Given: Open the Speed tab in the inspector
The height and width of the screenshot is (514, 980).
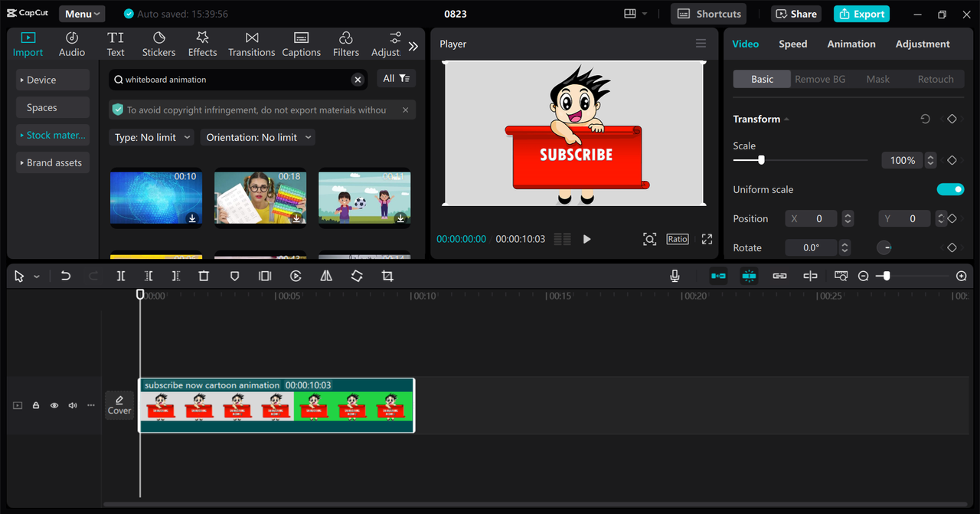Looking at the screenshot, I should (792, 44).
